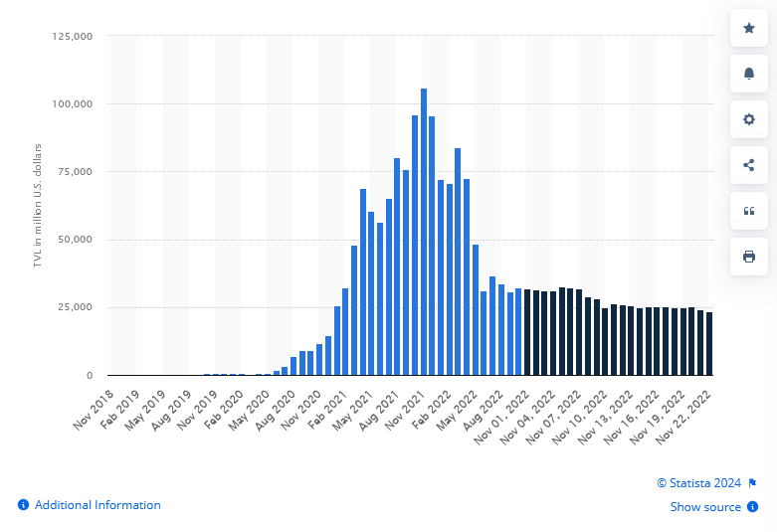
Task: Click the flag icon beside Statista 2024
Action: point(752,483)
